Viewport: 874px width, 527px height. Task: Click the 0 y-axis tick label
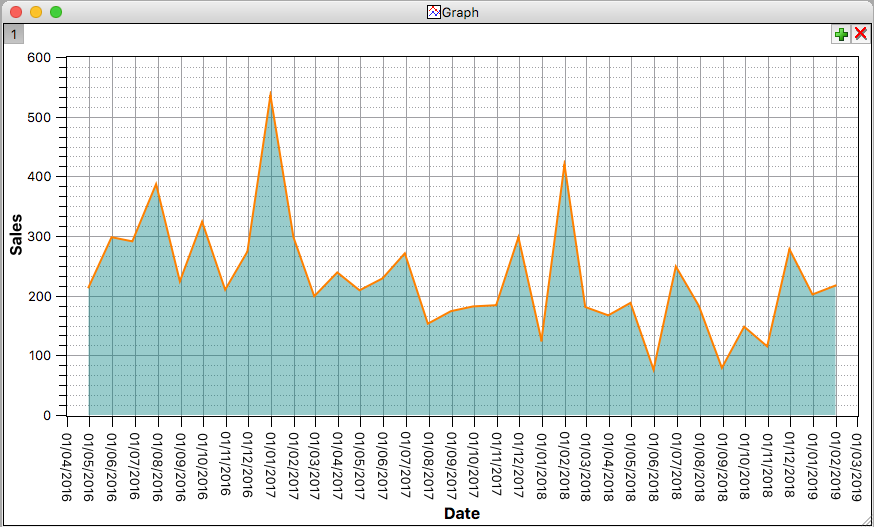46,416
